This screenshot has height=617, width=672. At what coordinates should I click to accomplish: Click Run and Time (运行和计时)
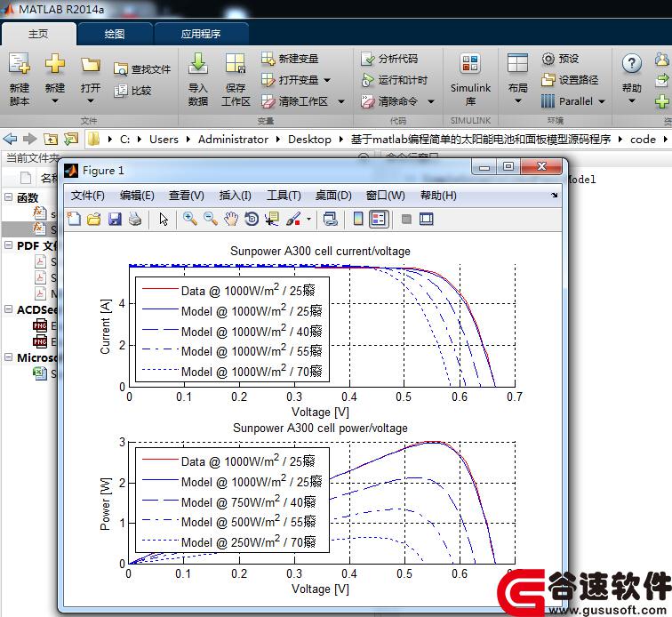(x=394, y=80)
